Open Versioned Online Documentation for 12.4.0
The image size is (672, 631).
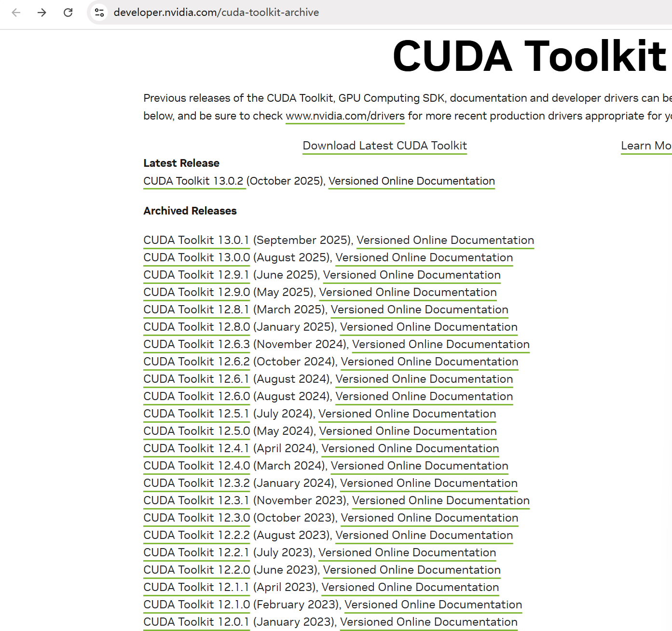pyautogui.click(x=419, y=466)
